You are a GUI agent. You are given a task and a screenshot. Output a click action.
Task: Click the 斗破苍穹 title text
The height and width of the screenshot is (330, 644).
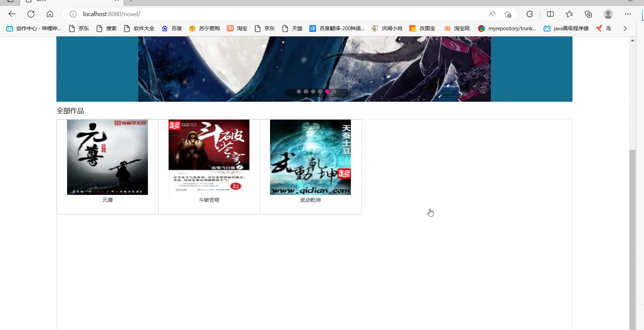pyautogui.click(x=209, y=200)
